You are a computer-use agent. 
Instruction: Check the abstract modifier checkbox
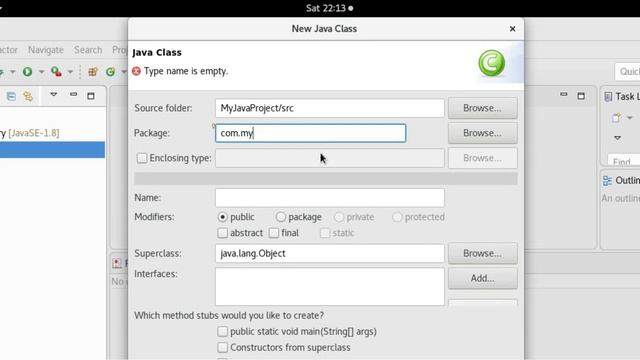click(x=222, y=233)
